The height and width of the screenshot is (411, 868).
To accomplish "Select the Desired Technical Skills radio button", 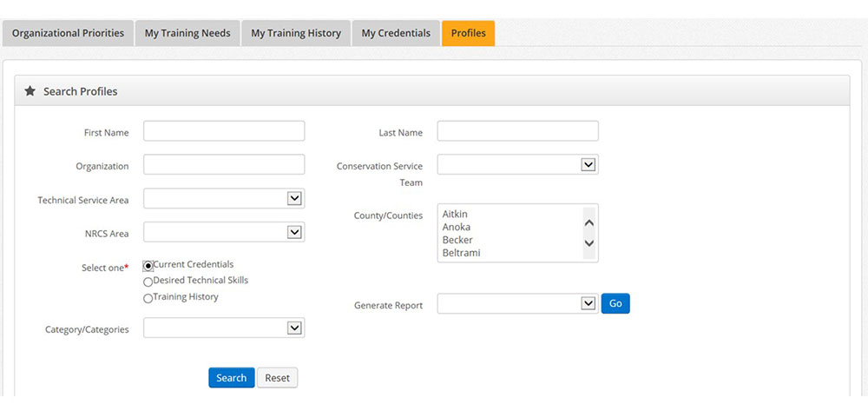I will tap(148, 282).
